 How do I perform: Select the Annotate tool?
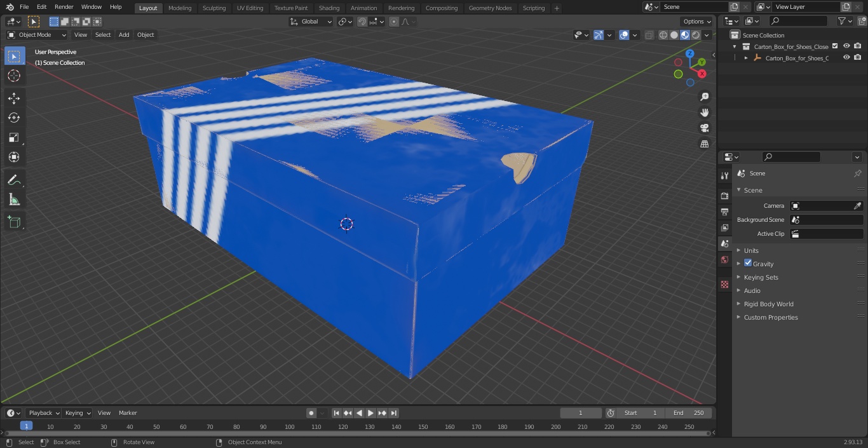pyautogui.click(x=14, y=180)
